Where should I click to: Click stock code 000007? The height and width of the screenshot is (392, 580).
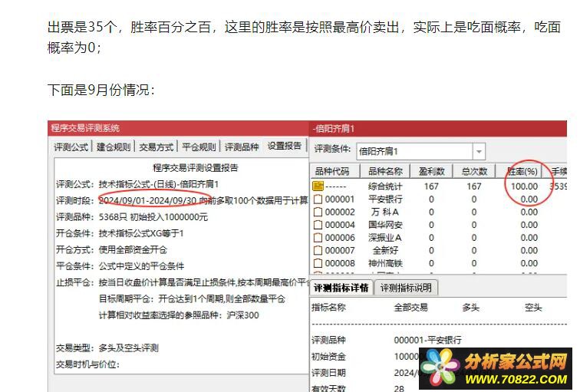tap(340, 250)
